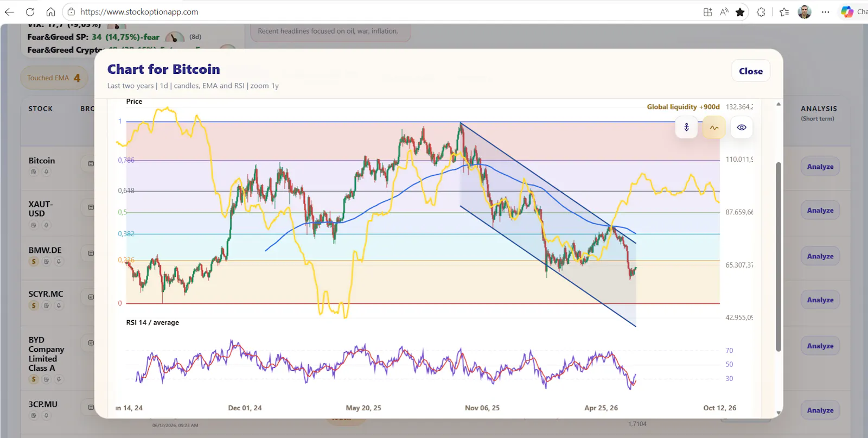This screenshot has height=438, width=868.
Task: Toggle the eye visibility button on chart
Action: 742,128
